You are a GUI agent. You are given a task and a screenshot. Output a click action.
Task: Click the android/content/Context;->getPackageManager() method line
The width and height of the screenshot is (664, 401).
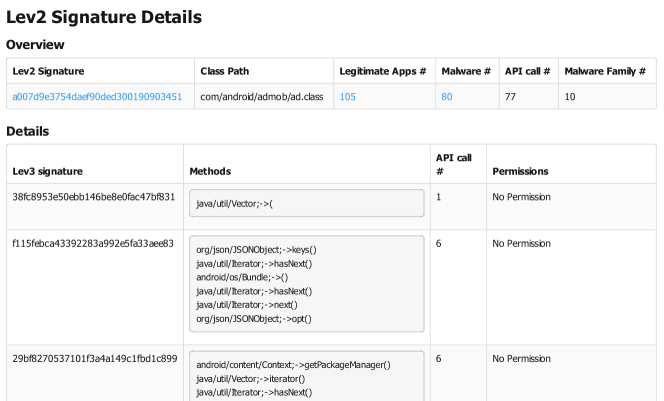[x=293, y=365]
